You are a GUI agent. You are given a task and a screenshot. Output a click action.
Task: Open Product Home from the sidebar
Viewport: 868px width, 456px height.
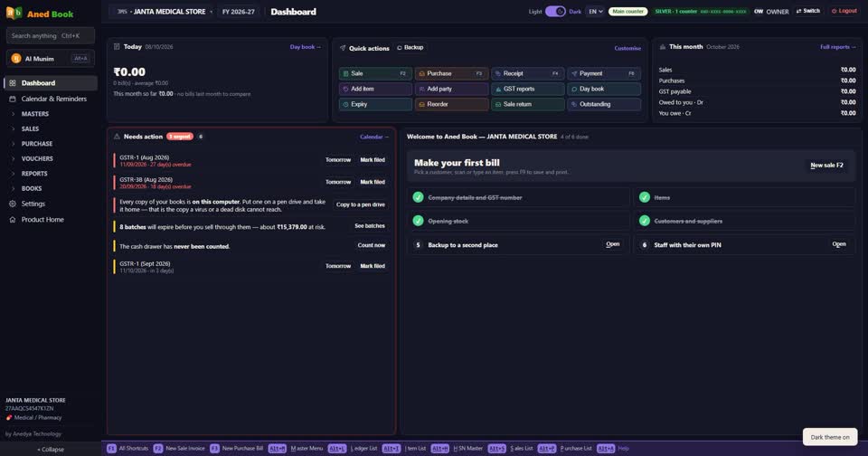coord(51,220)
